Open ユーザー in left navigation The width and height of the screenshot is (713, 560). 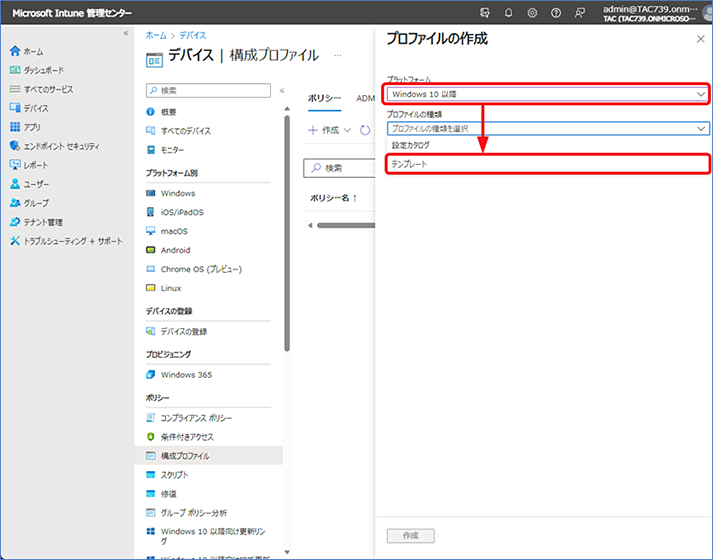point(29,184)
